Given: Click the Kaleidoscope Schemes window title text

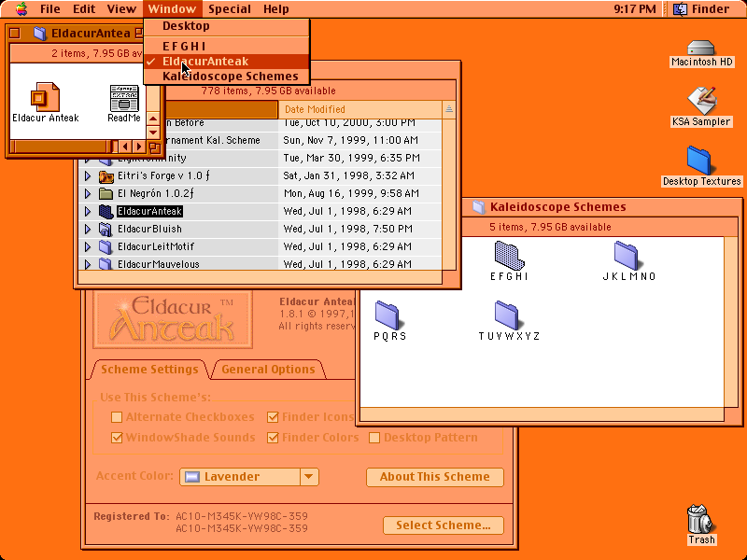Looking at the screenshot, I should [x=557, y=206].
